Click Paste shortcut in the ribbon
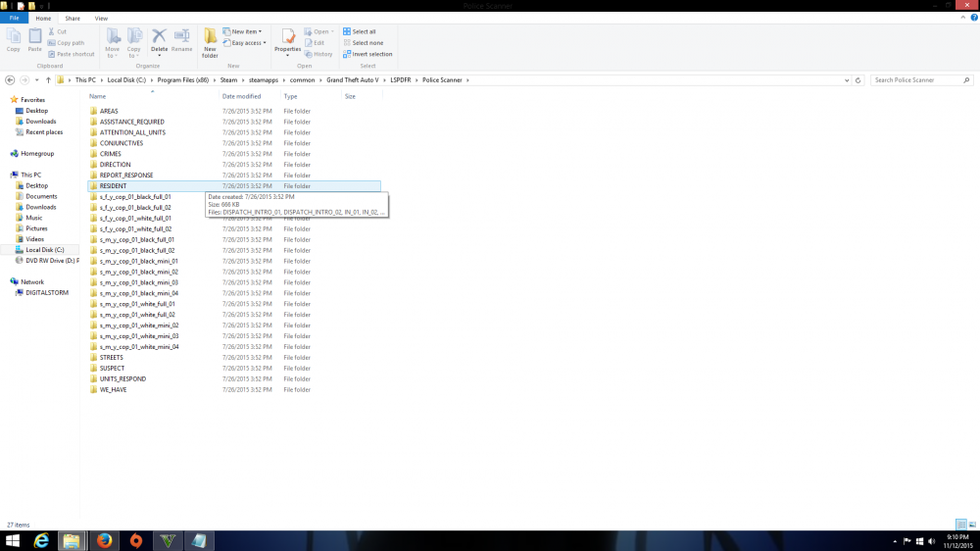The height and width of the screenshot is (551, 980). [x=72, y=54]
